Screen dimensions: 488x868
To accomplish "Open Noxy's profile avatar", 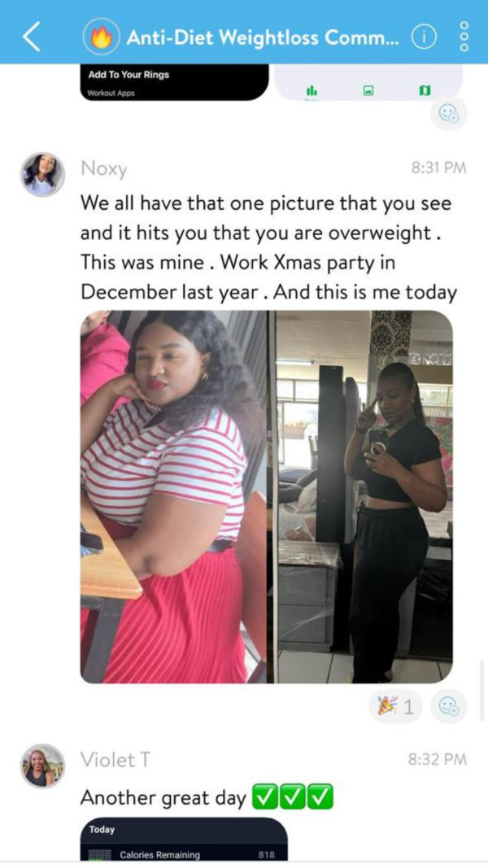I will pyautogui.click(x=42, y=174).
